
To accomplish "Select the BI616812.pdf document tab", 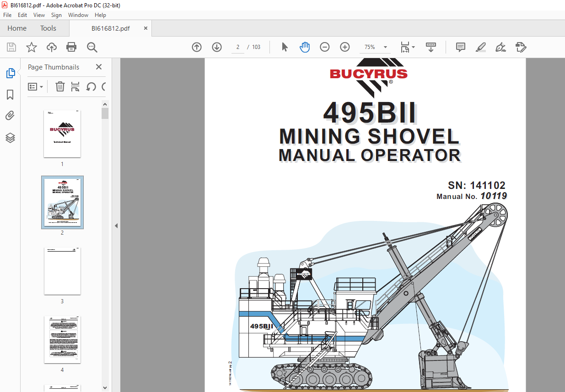I will pyautogui.click(x=110, y=28).
